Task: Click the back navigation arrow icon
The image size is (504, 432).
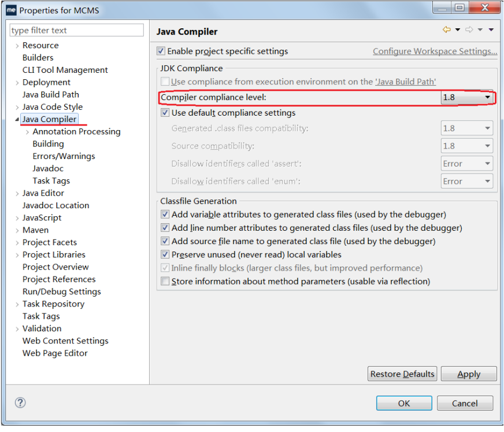Action: click(x=447, y=29)
